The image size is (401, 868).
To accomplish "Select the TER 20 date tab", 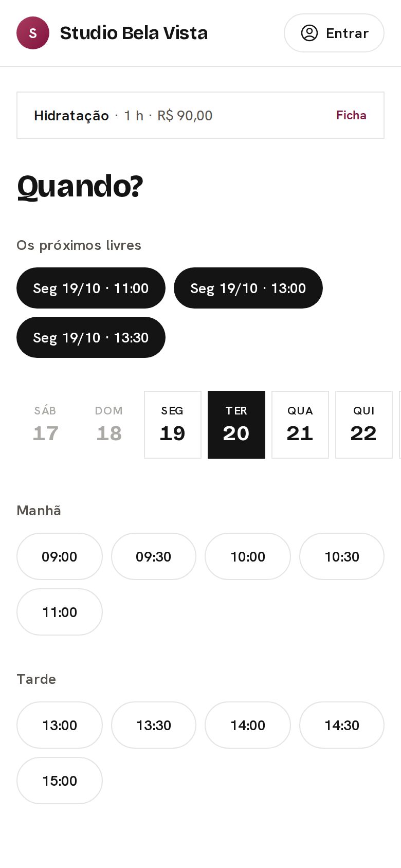I will click(x=236, y=425).
